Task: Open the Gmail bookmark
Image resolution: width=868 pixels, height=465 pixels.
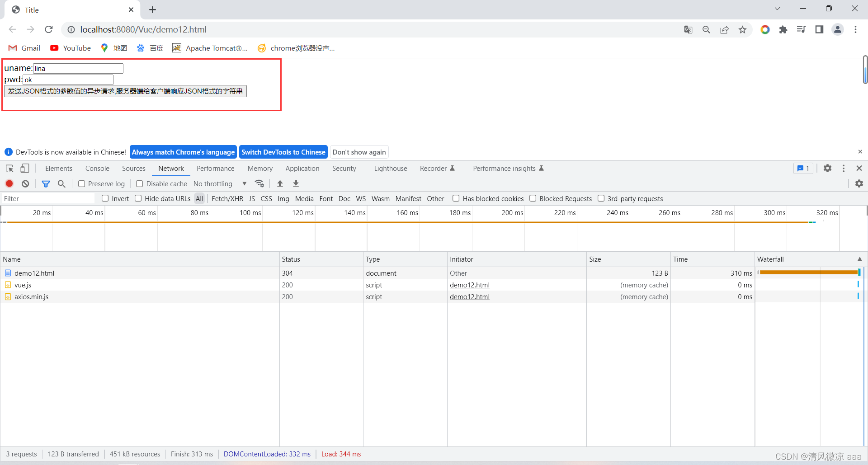Action: tap(25, 48)
